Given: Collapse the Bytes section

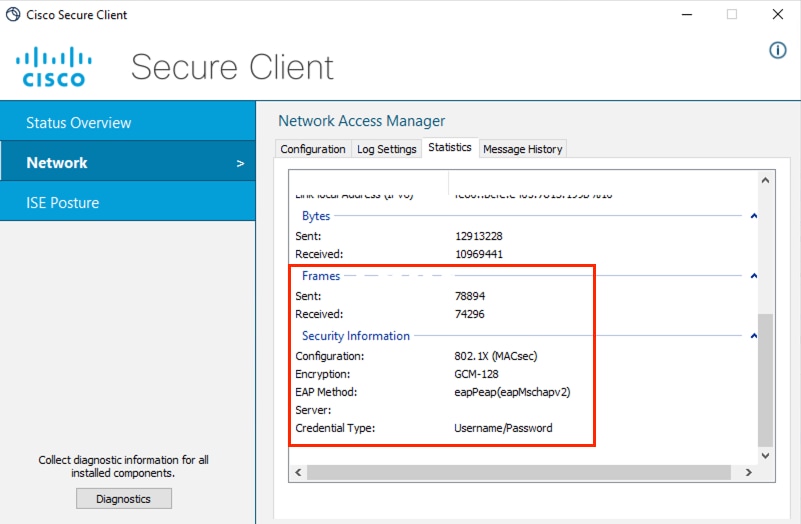Looking at the screenshot, I should (x=753, y=216).
